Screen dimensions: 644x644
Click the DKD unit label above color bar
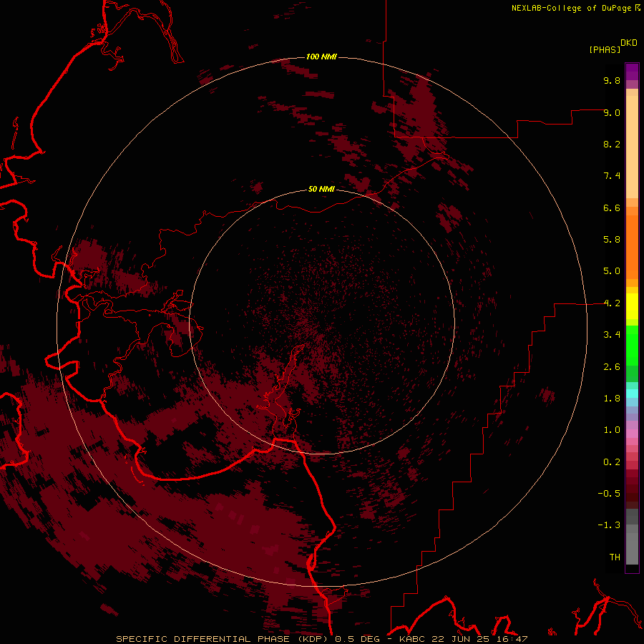tap(629, 43)
